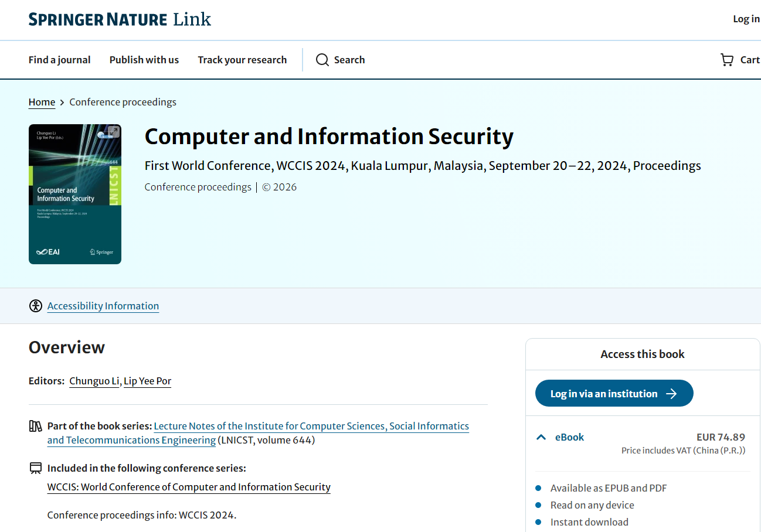Open the Springer Nature Link logo homepage

(x=120, y=19)
